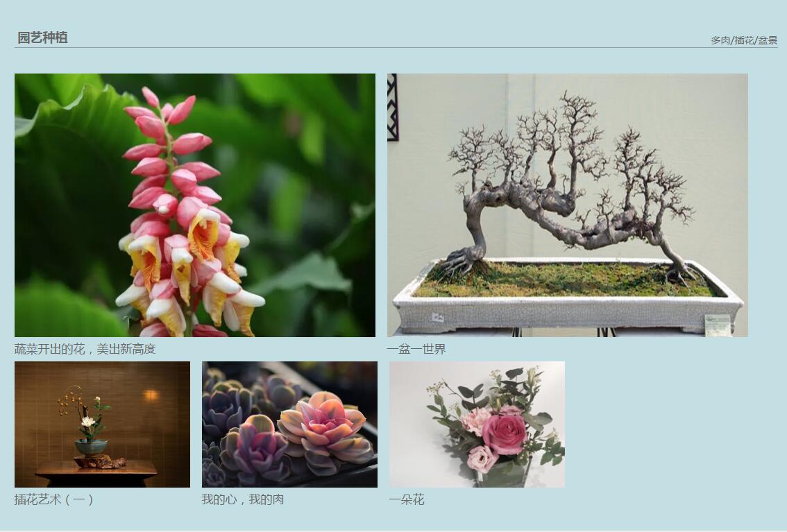Click the green vase on wooden table
This screenshot has width=787, height=532.
coord(91,447)
